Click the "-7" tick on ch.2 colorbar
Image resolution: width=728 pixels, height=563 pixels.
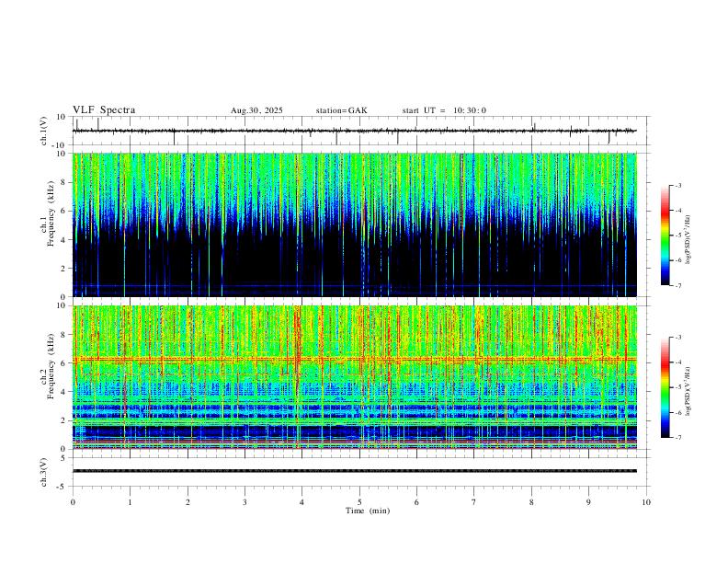(x=678, y=437)
